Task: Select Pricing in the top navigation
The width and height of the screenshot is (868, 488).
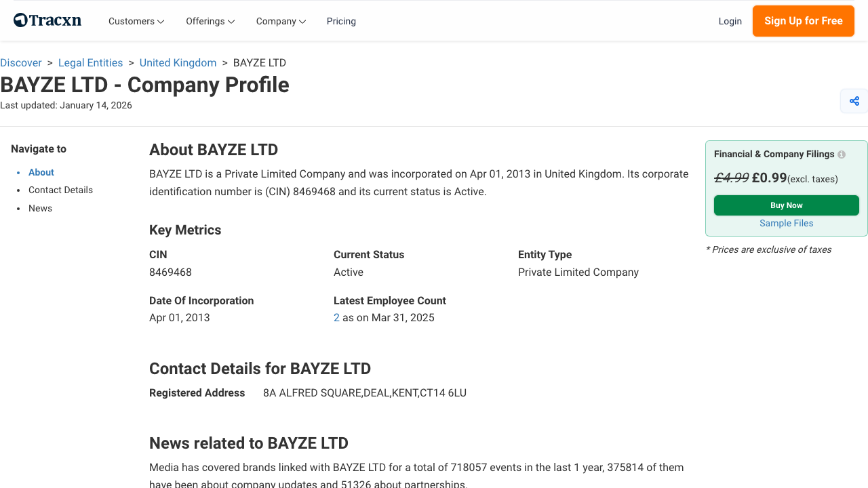Action: (341, 21)
